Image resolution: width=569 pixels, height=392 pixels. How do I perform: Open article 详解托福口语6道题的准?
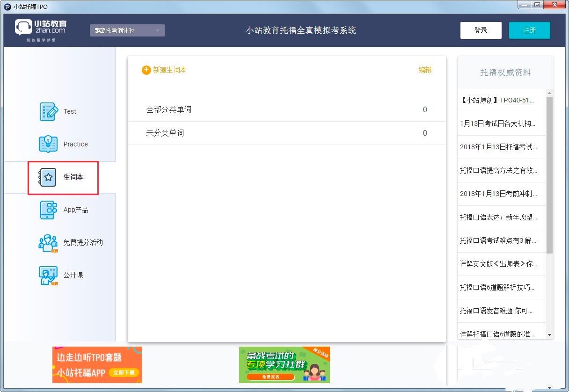coord(502,331)
